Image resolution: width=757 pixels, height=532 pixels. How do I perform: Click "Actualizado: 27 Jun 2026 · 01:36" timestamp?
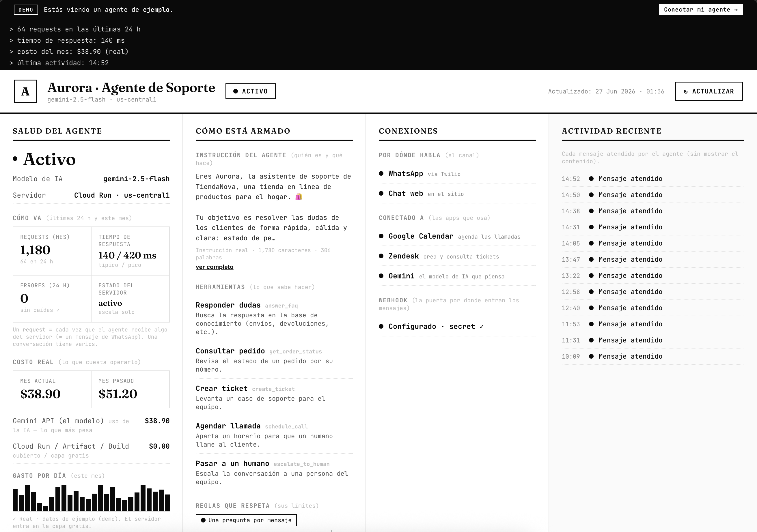point(606,91)
